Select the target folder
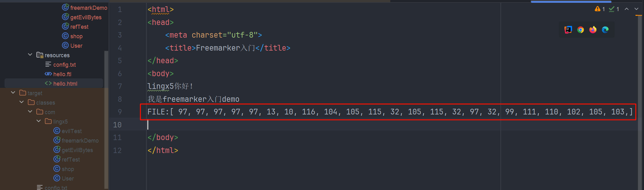 point(35,93)
